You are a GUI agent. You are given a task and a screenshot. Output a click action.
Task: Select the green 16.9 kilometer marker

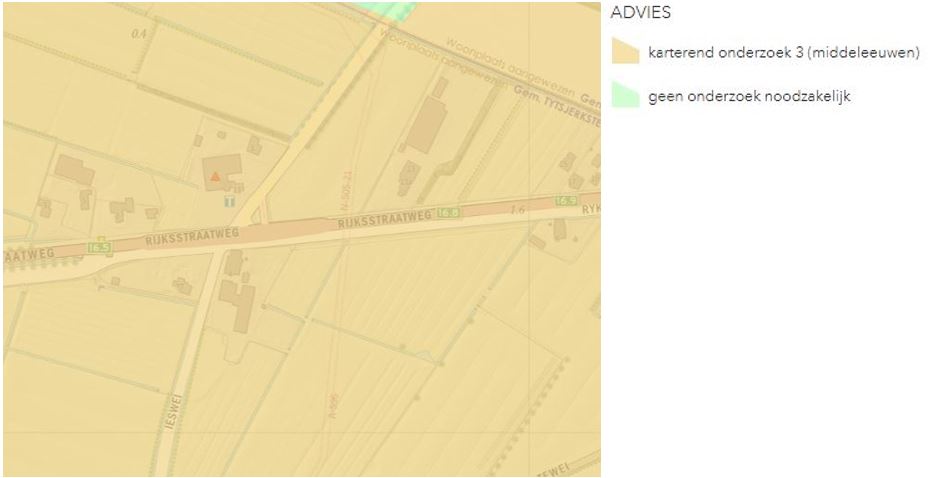click(566, 201)
